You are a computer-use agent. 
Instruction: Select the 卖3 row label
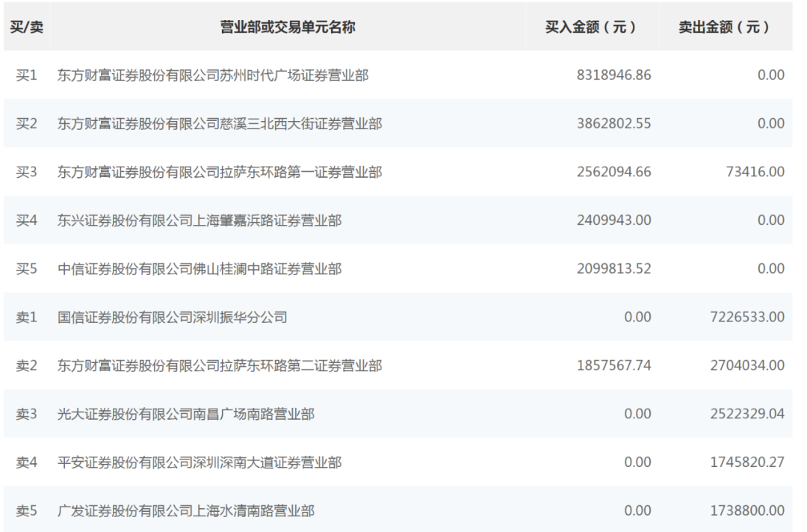[x=26, y=414]
